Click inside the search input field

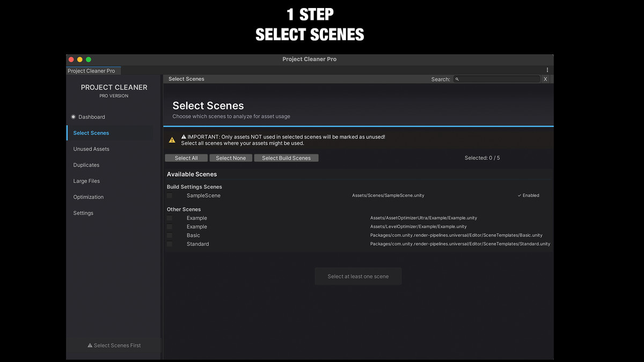(496, 79)
